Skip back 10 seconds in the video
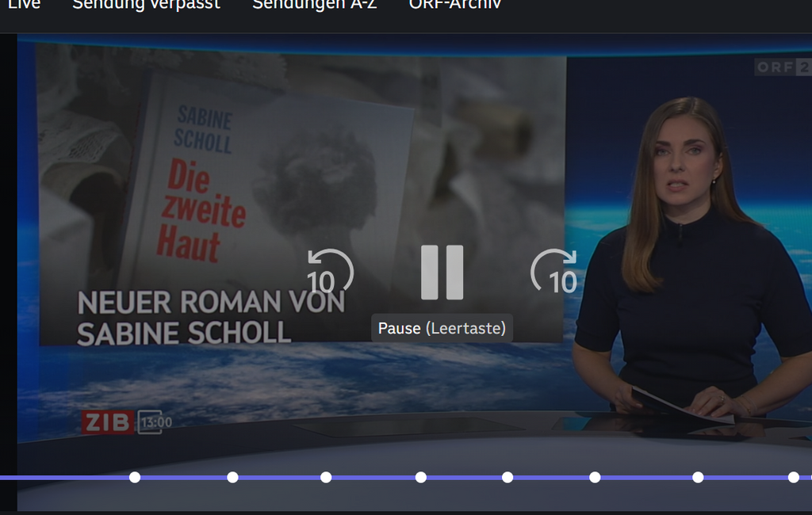The width and height of the screenshot is (812, 515). [x=329, y=271]
